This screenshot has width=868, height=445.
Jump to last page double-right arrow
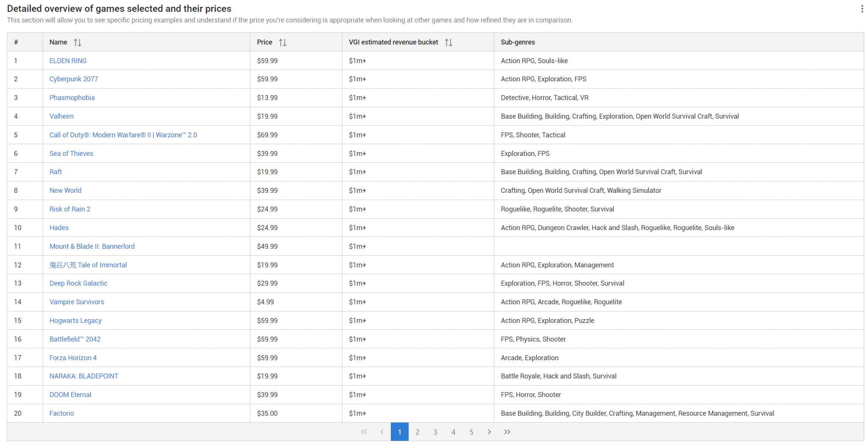click(507, 432)
